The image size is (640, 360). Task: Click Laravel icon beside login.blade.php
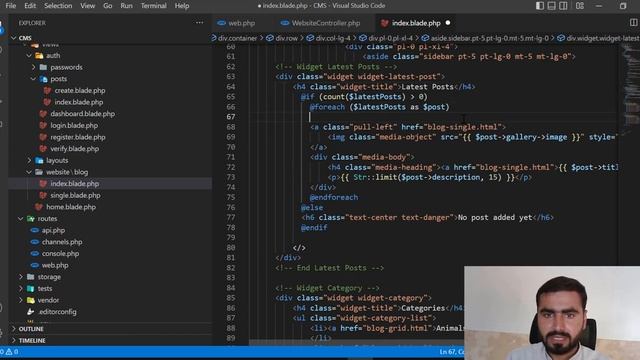(43, 126)
